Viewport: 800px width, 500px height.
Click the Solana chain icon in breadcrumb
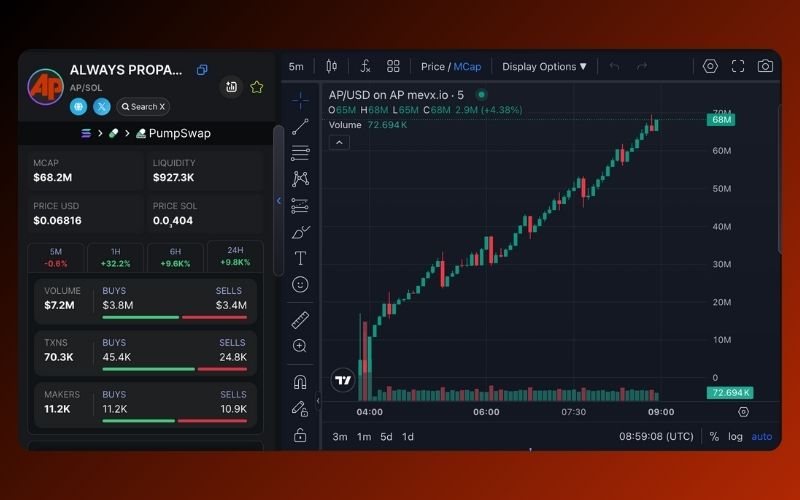point(86,133)
